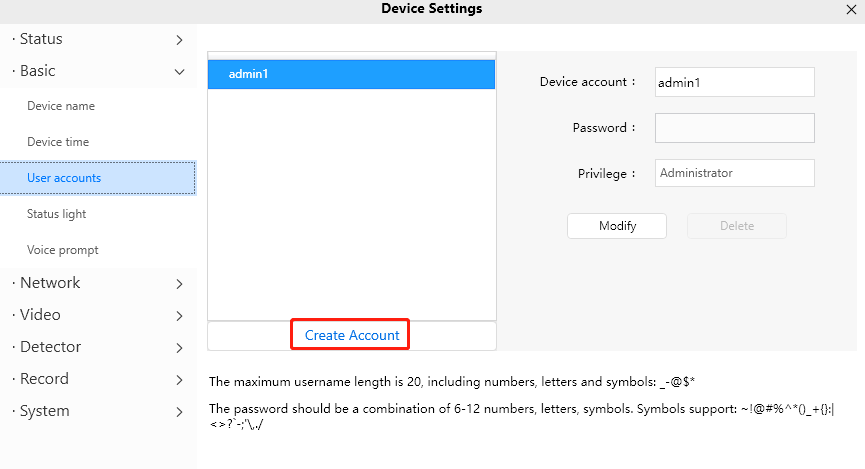Open Status light settings
The width and height of the screenshot is (865, 469).
tap(57, 214)
